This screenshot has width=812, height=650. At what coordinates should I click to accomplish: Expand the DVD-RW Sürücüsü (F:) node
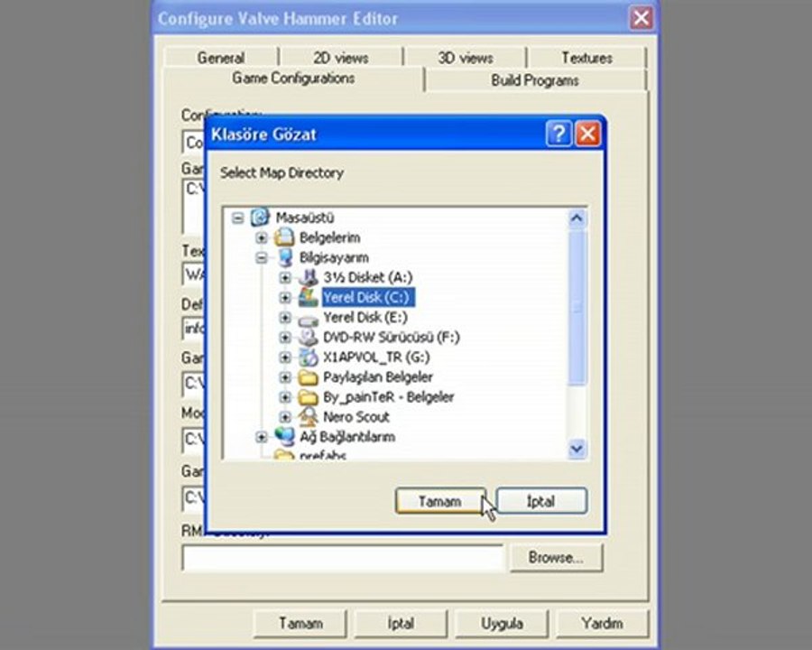285,338
